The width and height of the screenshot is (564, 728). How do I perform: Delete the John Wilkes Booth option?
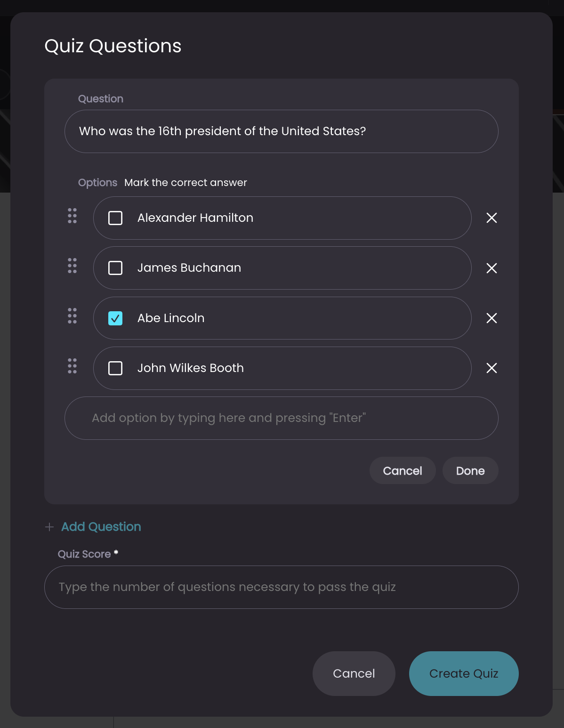coord(491,368)
